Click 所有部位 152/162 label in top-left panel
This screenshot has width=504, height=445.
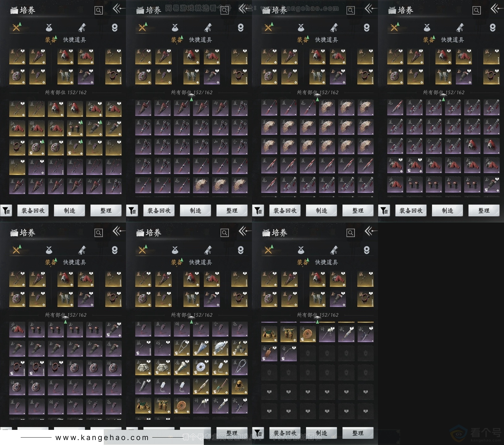point(66,92)
